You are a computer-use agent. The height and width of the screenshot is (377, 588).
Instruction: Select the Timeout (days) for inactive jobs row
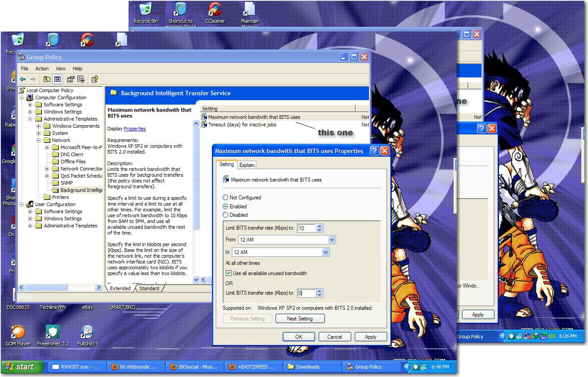click(285, 125)
